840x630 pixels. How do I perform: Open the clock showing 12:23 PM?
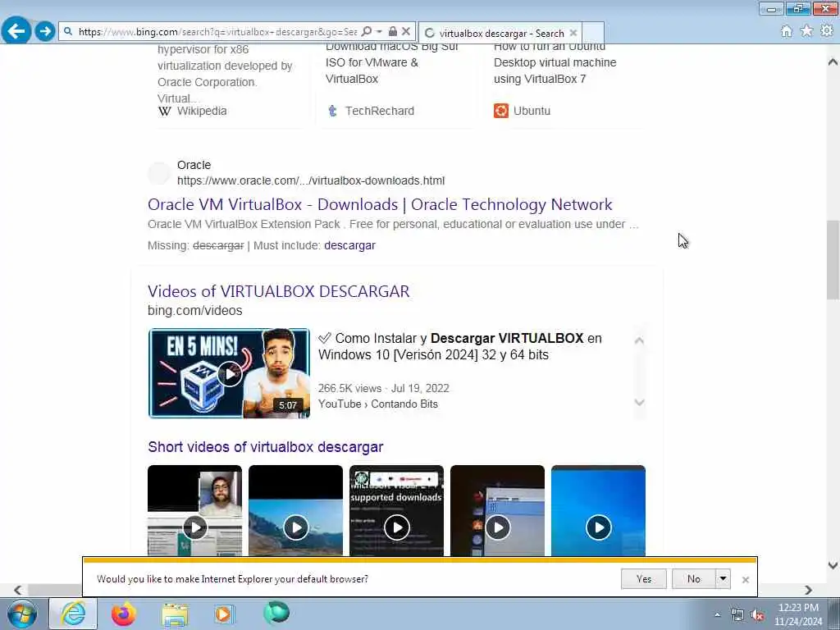(798, 614)
